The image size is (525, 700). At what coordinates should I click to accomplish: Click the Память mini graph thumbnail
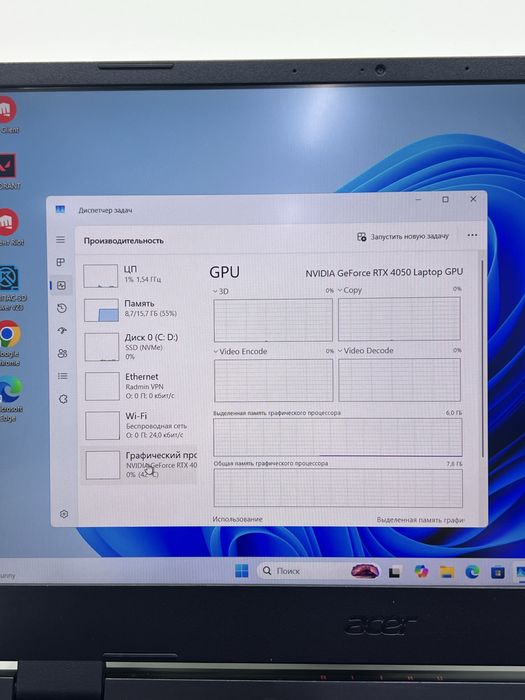coord(101,310)
